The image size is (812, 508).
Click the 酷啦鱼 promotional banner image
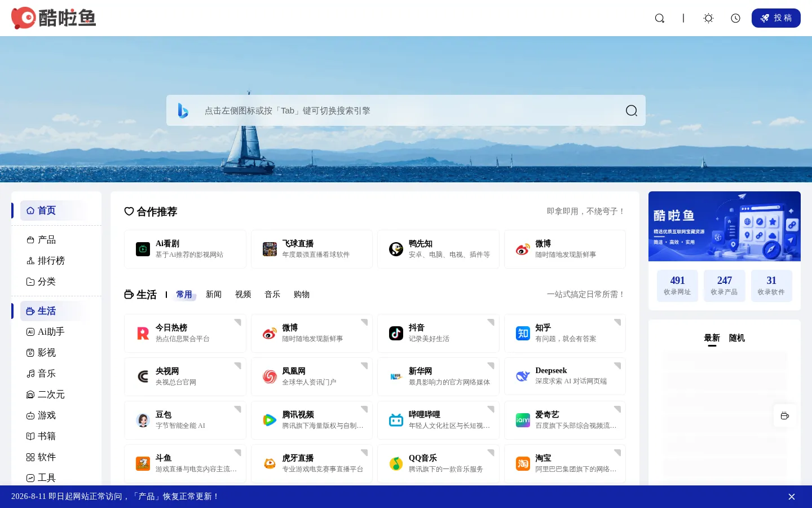point(725,226)
